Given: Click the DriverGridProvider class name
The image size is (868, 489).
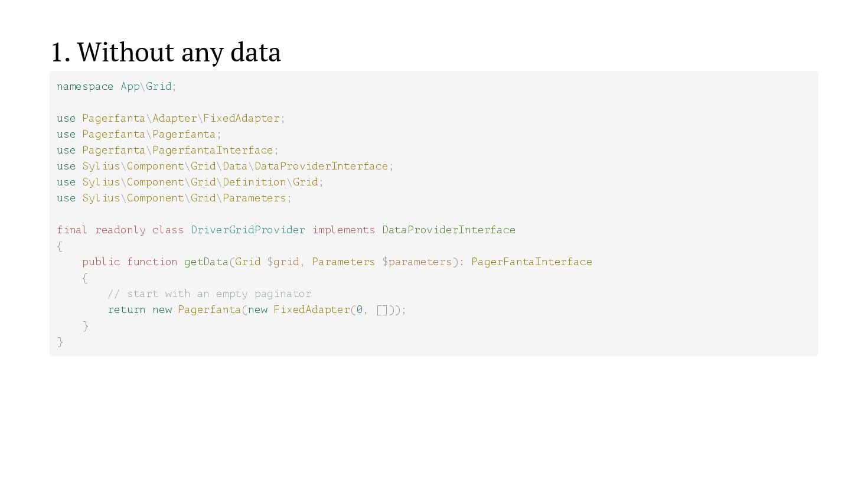Looking at the screenshot, I should [248, 230].
